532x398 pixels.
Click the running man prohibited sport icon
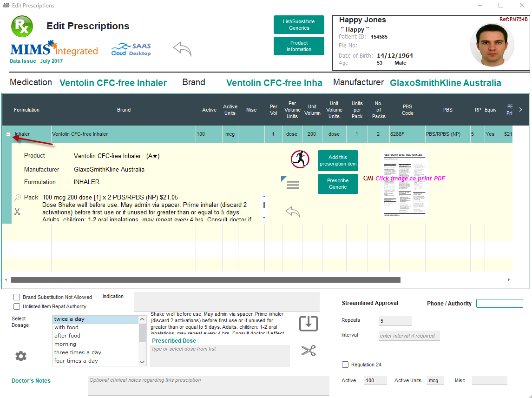click(300, 159)
